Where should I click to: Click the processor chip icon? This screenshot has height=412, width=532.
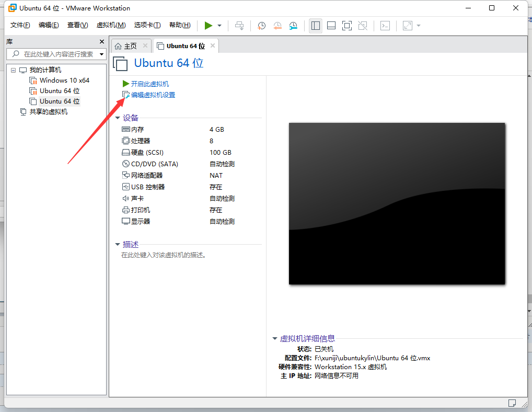[126, 141]
